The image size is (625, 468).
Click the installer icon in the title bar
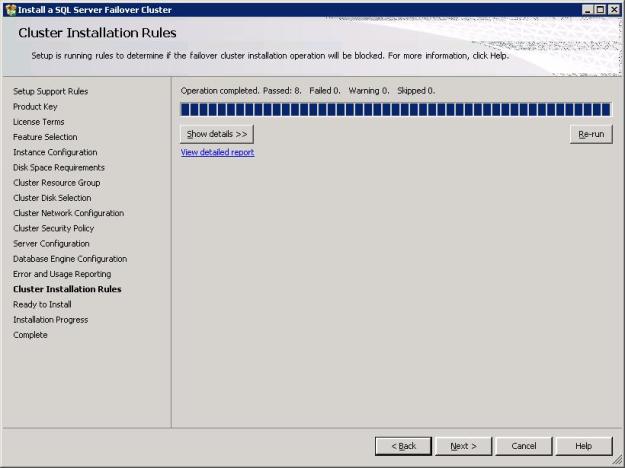click(11, 9)
